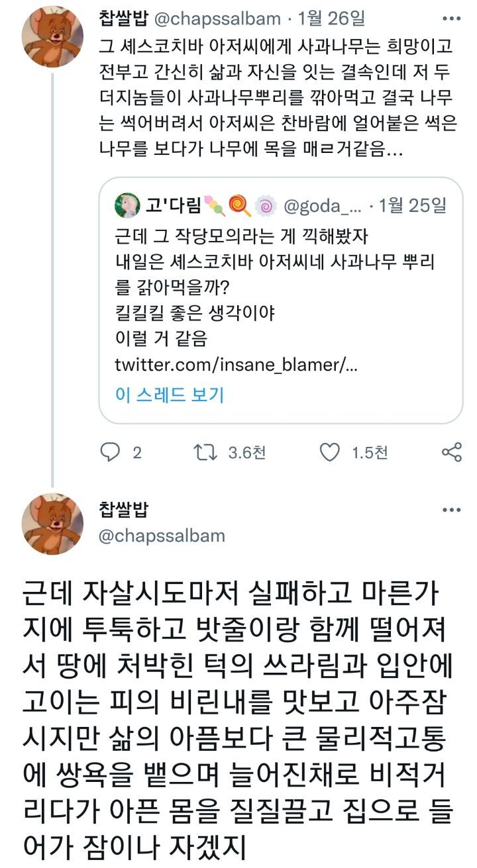The height and width of the screenshot is (868, 477).
Task: Open the Jerry mouse avatar on the top tweet
Action: 53,36
